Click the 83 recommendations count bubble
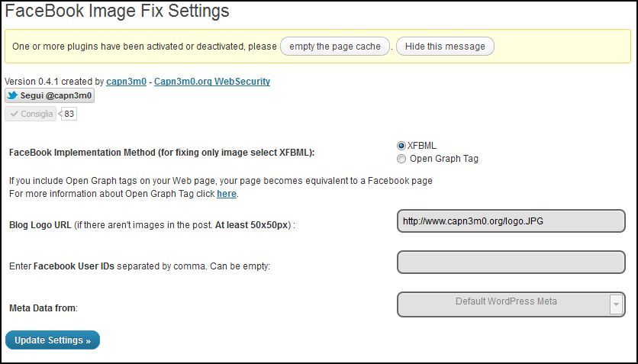The image size is (638, 364). click(x=69, y=114)
